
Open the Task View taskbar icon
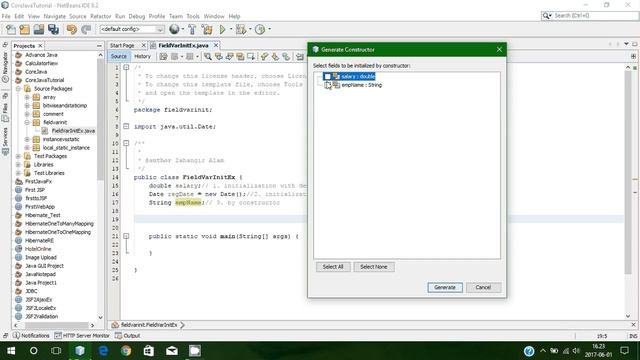pos(56,351)
